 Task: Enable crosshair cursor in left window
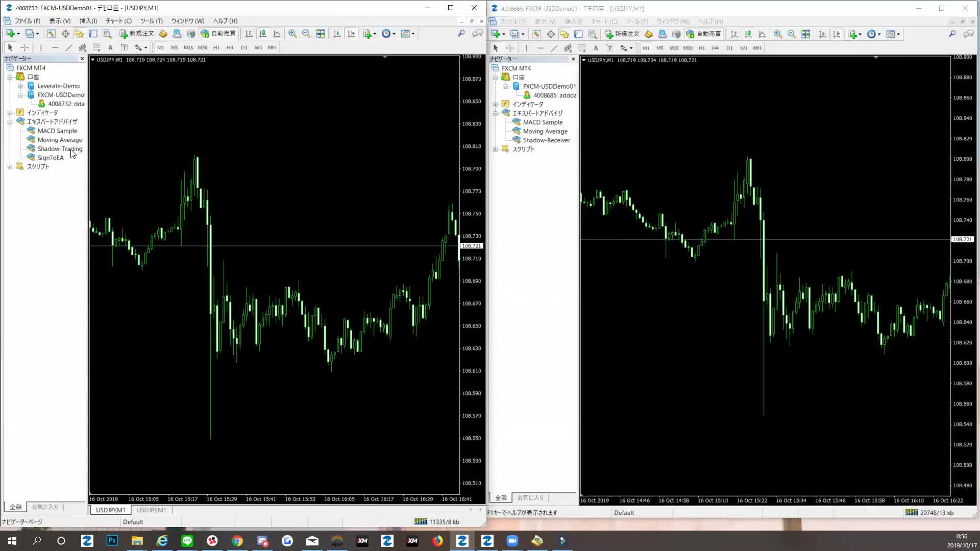(24, 47)
